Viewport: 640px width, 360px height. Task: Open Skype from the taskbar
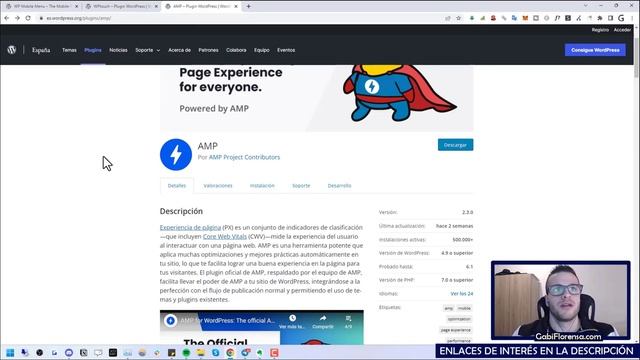click(x=216, y=353)
